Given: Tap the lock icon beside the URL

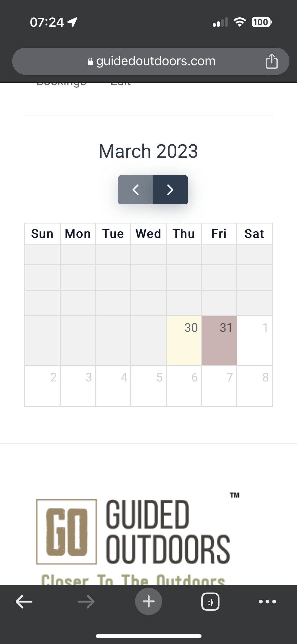Looking at the screenshot, I should 90,61.
